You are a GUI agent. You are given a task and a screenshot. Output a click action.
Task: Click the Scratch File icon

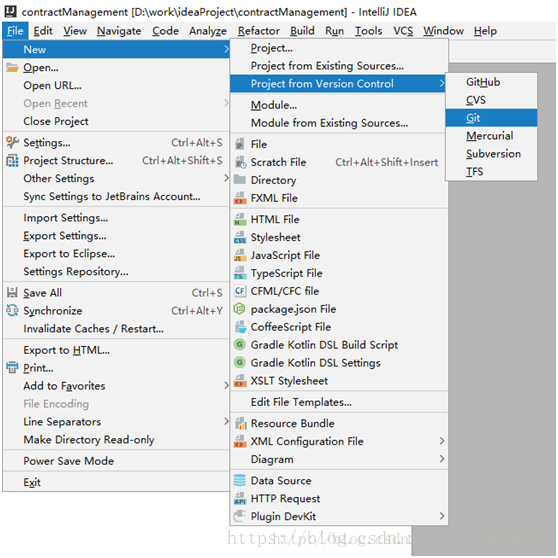pyautogui.click(x=240, y=162)
